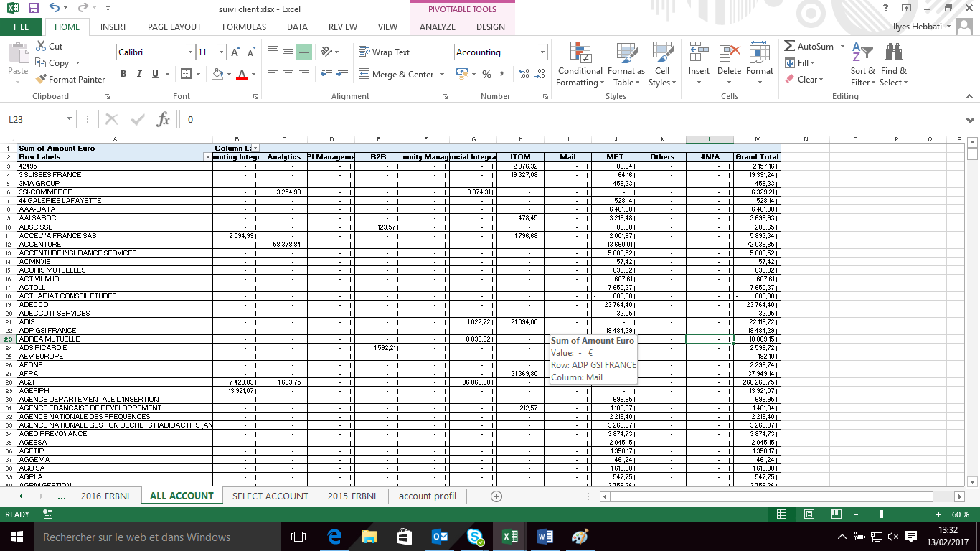
Task: Click the vertical scrollbar down arrow
Action: (x=972, y=481)
